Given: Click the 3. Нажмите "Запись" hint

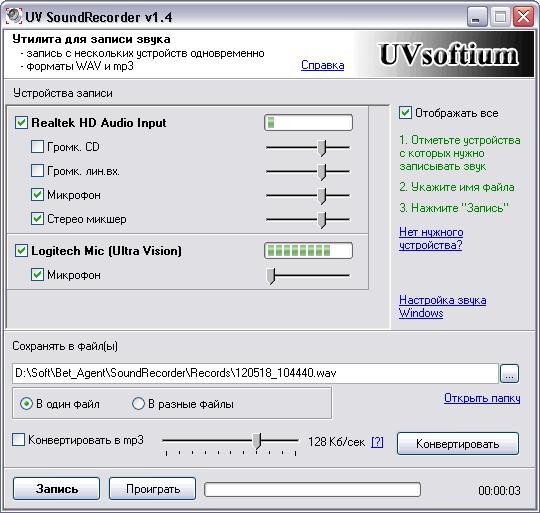Looking at the screenshot, I should pos(454,208).
